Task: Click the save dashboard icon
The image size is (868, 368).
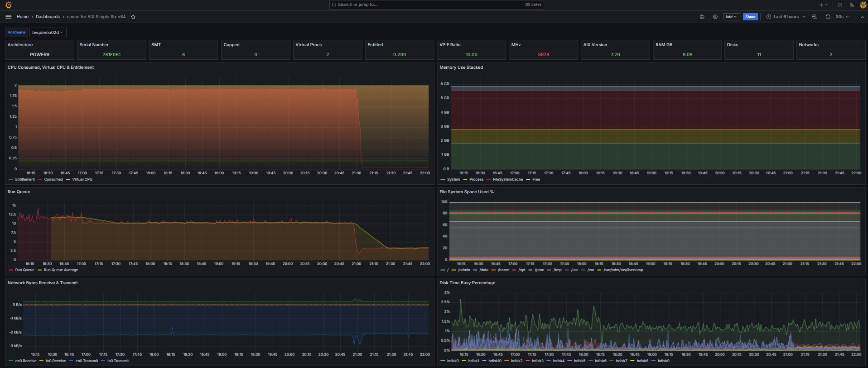Action: pyautogui.click(x=702, y=17)
